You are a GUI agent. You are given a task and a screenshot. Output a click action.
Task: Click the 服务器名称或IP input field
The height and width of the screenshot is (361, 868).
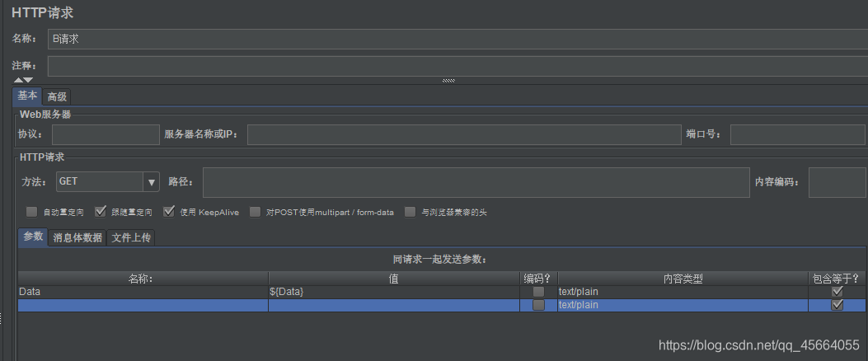click(x=464, y=134)
